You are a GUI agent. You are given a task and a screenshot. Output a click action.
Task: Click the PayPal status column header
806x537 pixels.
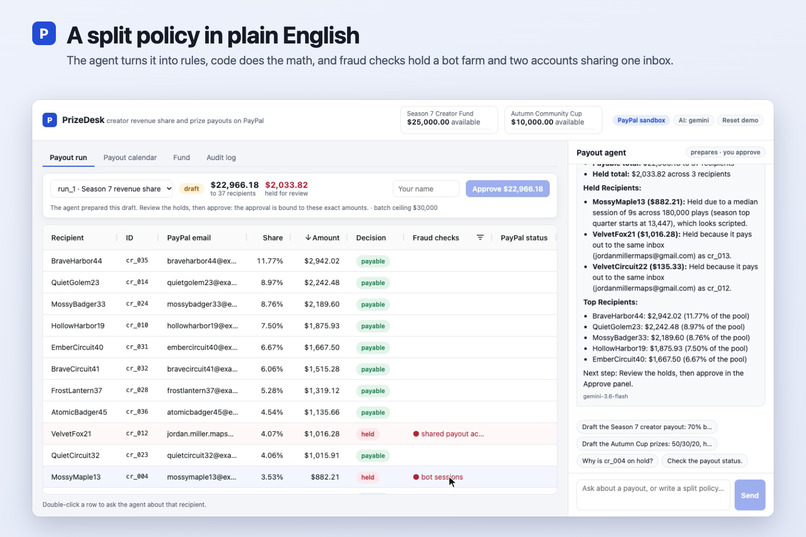pos(523,237)
